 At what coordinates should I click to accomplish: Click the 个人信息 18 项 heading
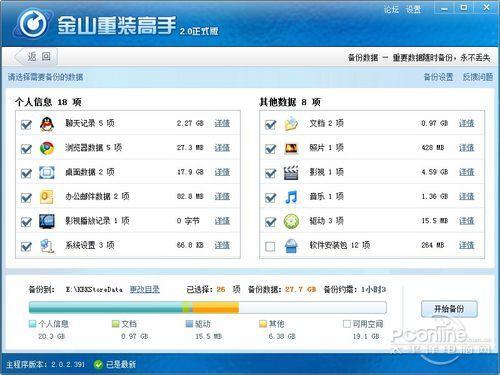pyautogui.click(x=48, y=102)
